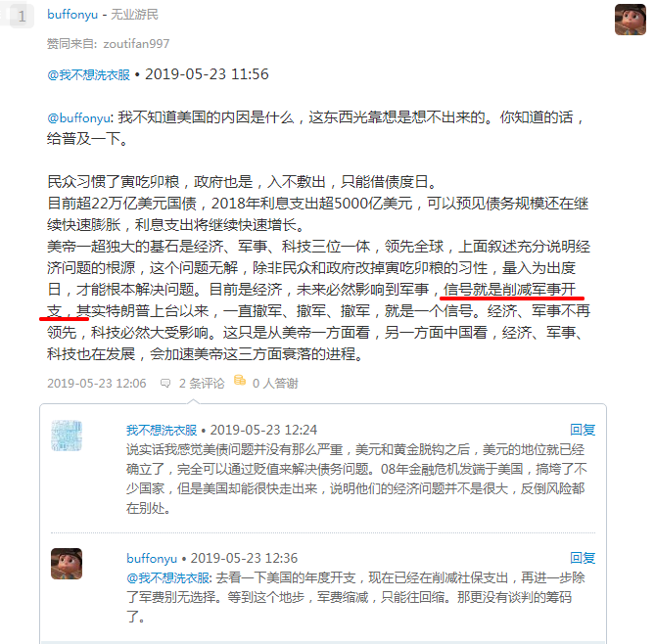Open the buffonyu username link in the second comment
Viewport: 655px width, 644px height.
coord(152,558)
